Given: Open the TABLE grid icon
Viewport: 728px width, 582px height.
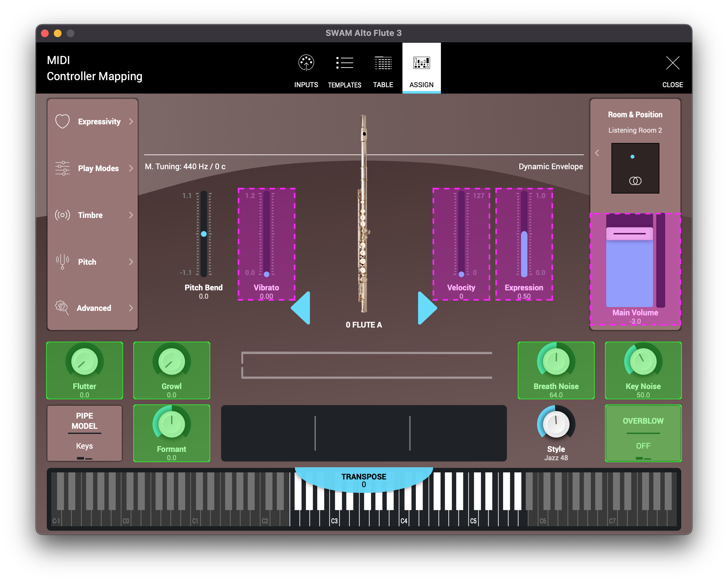Looking at the screenshot, I should coord(383,63).
